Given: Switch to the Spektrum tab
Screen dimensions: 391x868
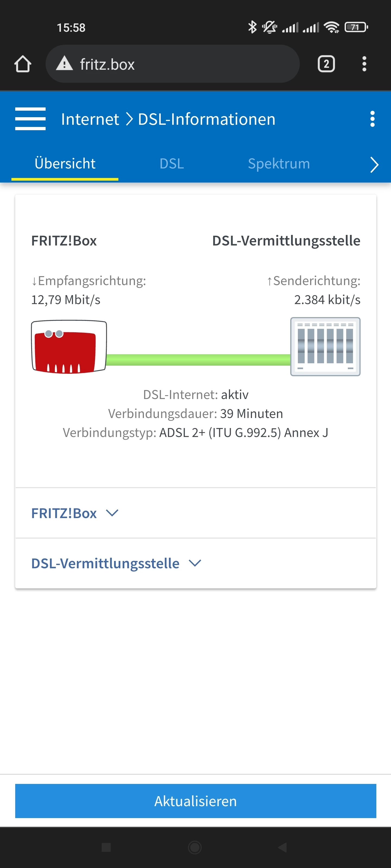Looking at the screenshot, I should pyautogui.click(x=279, y=164).
